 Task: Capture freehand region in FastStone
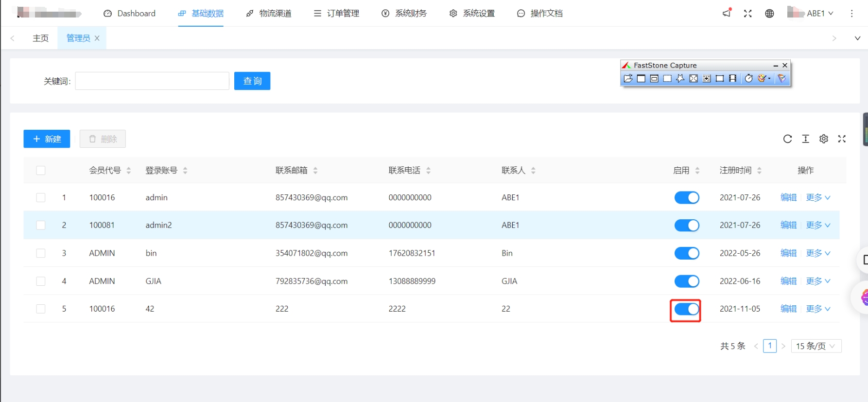(680, 78)
